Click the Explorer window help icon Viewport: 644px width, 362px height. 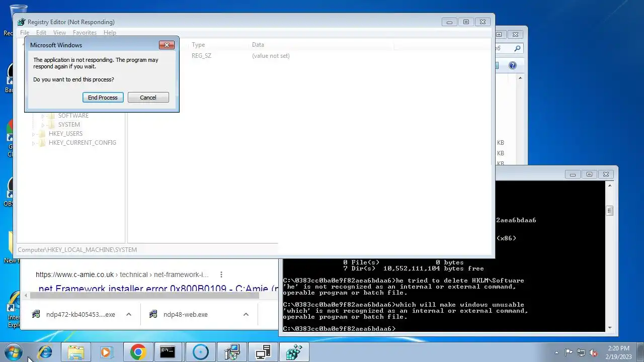coord(512,65)
